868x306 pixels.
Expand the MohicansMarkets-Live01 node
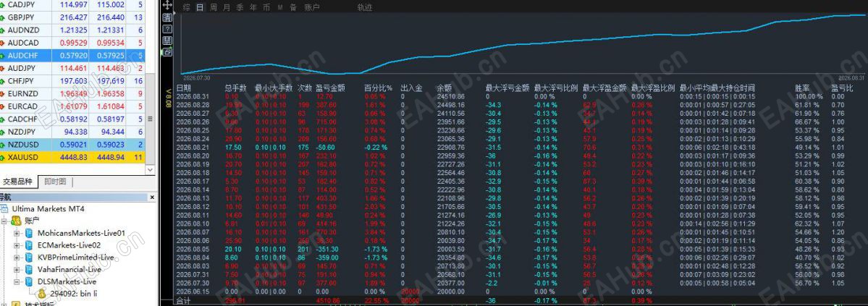point(17,233)
